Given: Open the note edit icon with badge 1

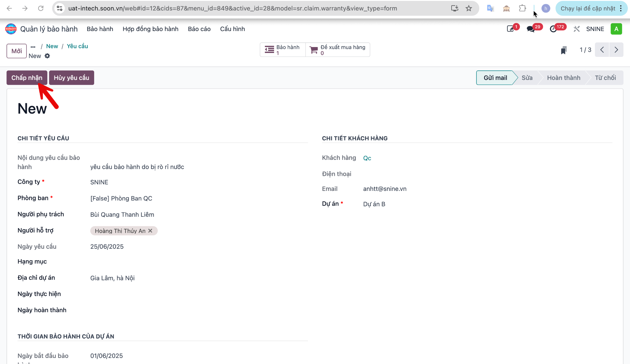Looking at the screenshot, I should pos(511,29).
